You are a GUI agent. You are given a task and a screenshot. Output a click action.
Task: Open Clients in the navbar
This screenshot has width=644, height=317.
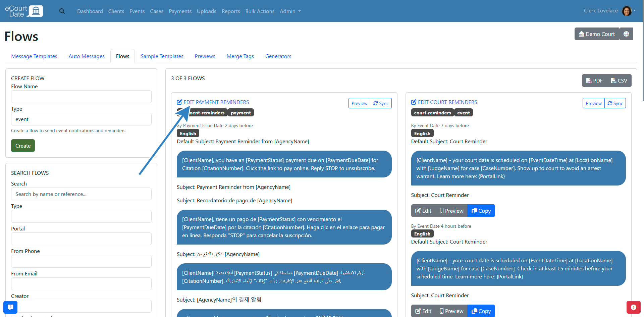tap(116, 11)
